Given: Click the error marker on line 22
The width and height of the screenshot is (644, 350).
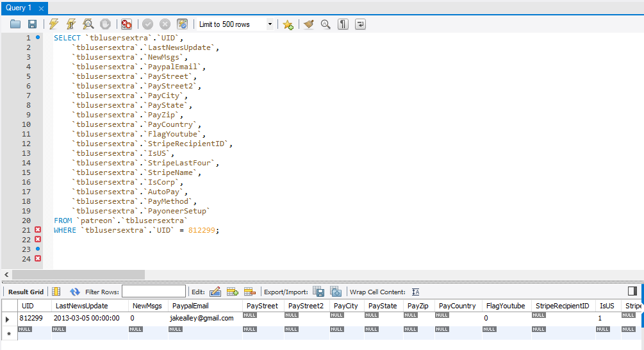Looking at the screenshot, I should pos(38,239).
